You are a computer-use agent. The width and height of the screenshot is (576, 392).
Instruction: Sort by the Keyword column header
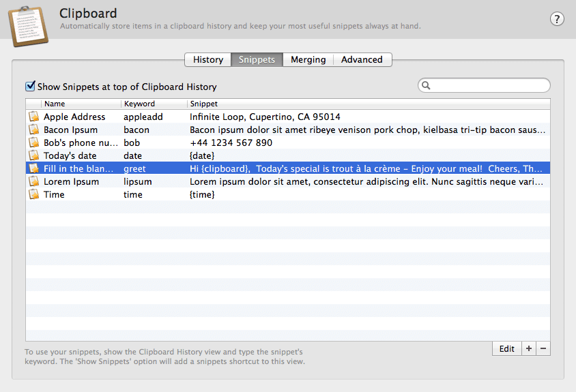[x=154, y=104]
